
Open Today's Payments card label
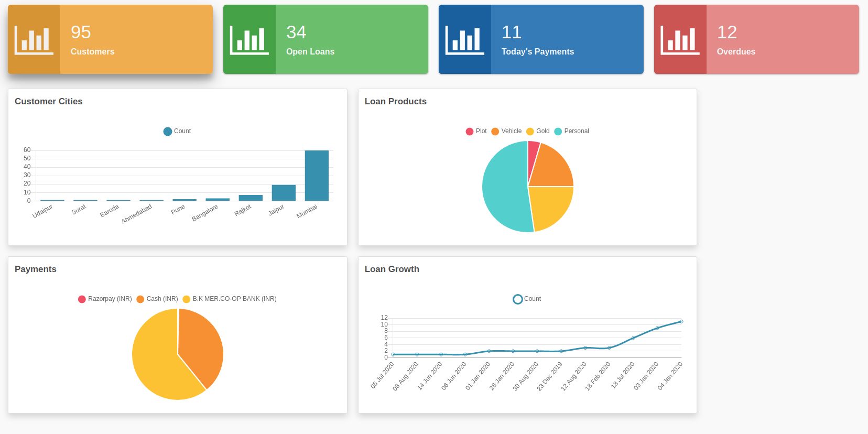pos(537,51)
